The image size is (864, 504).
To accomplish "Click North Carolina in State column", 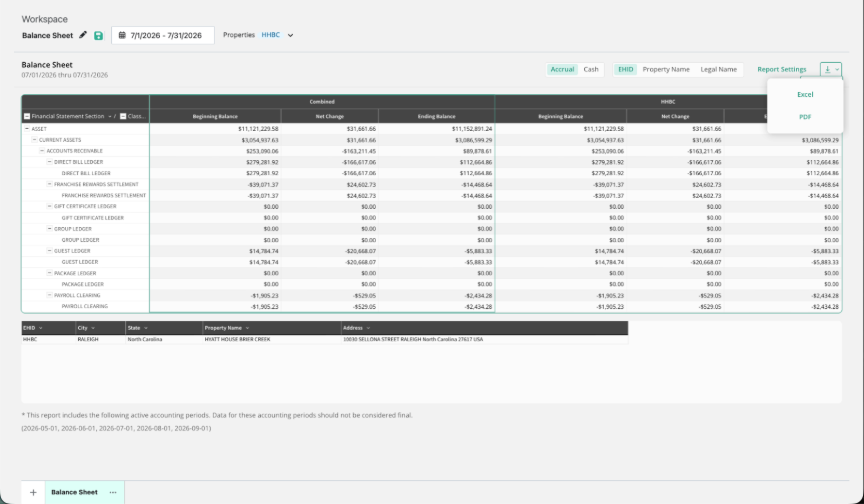I will click(x=164, y=339).
